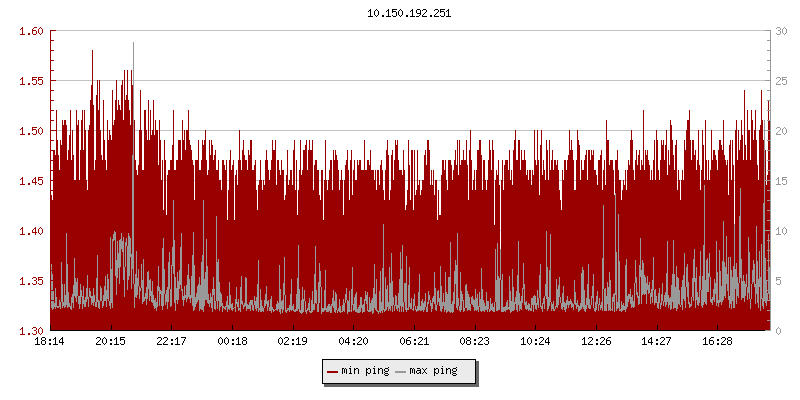
Task: Click the 1.60 left axis value
Action: tap(32, 31)
